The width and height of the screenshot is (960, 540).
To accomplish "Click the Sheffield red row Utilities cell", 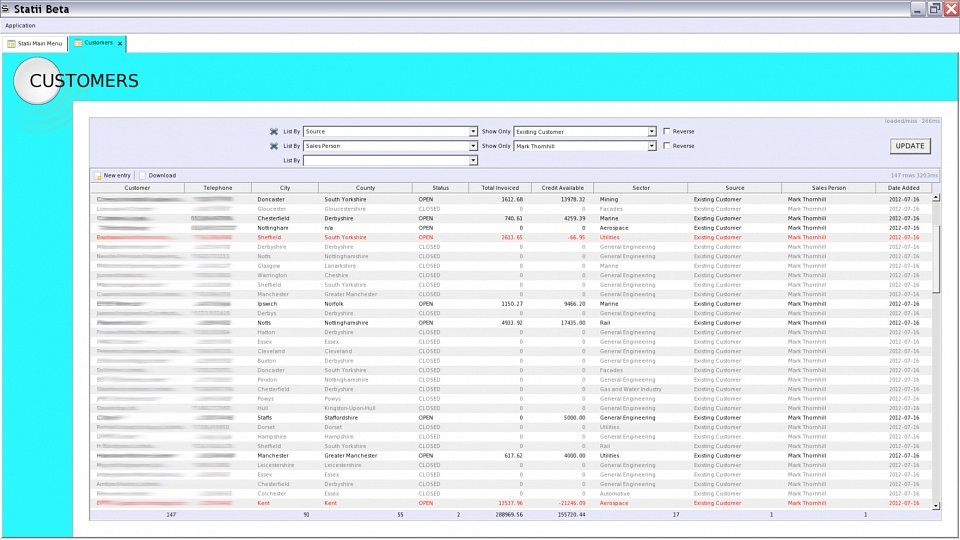I will tap(609, 238).
